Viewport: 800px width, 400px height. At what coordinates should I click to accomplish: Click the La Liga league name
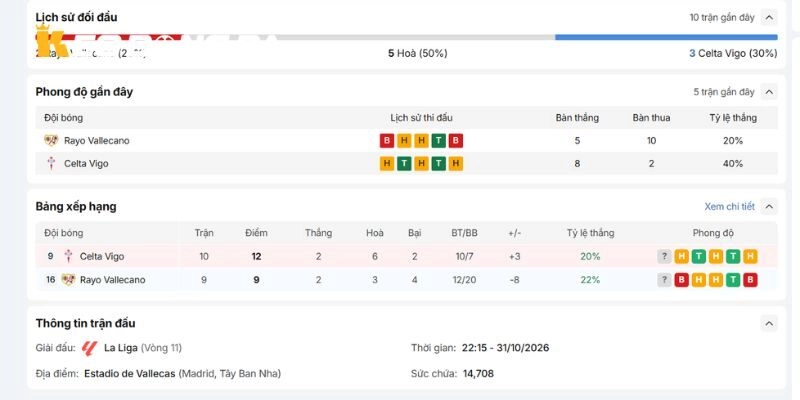tap(121, 348)
